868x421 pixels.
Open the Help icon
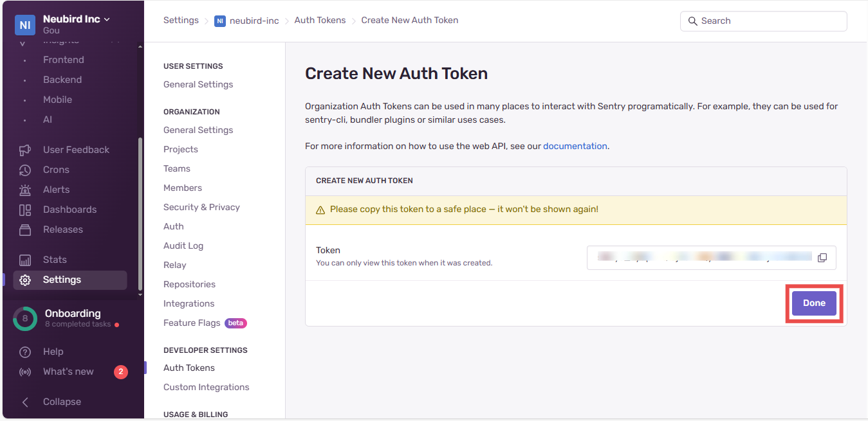pos(24,352)
